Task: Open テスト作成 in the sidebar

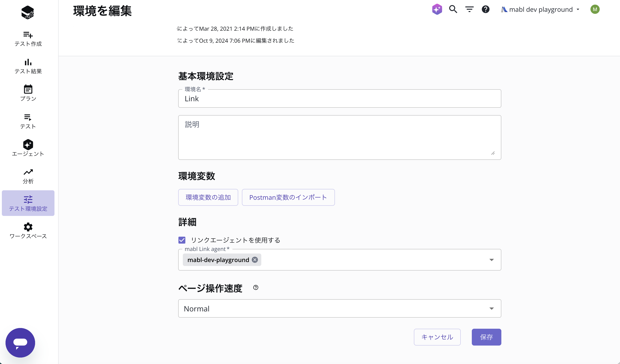Action: 28,39
